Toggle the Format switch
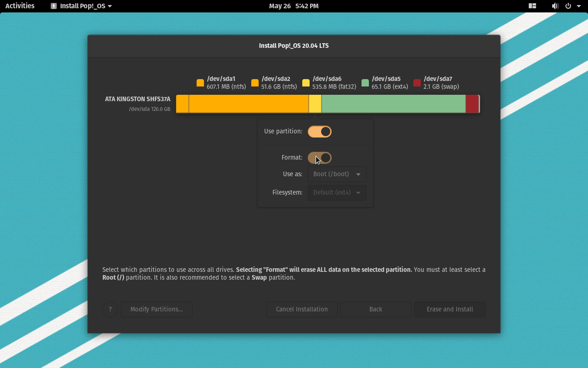 click(x=320, y=158)
